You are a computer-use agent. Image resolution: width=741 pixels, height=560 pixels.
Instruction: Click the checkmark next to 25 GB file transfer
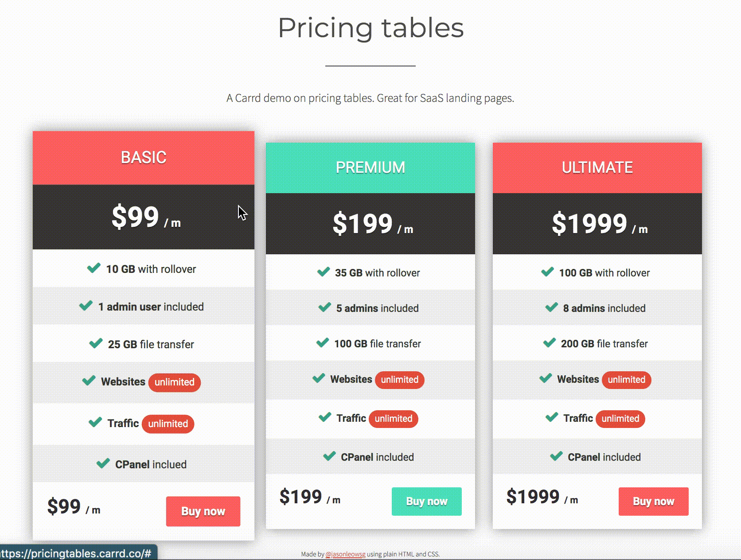[x=95, y=343]
